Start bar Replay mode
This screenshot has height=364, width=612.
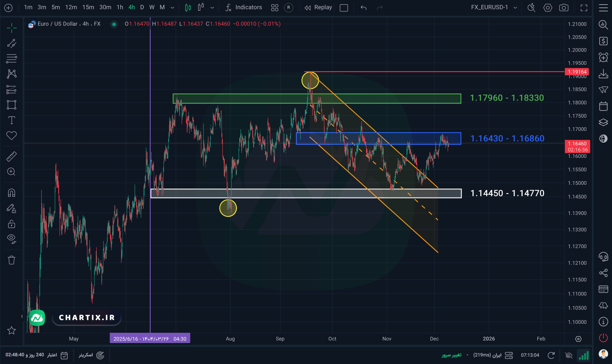318,7
